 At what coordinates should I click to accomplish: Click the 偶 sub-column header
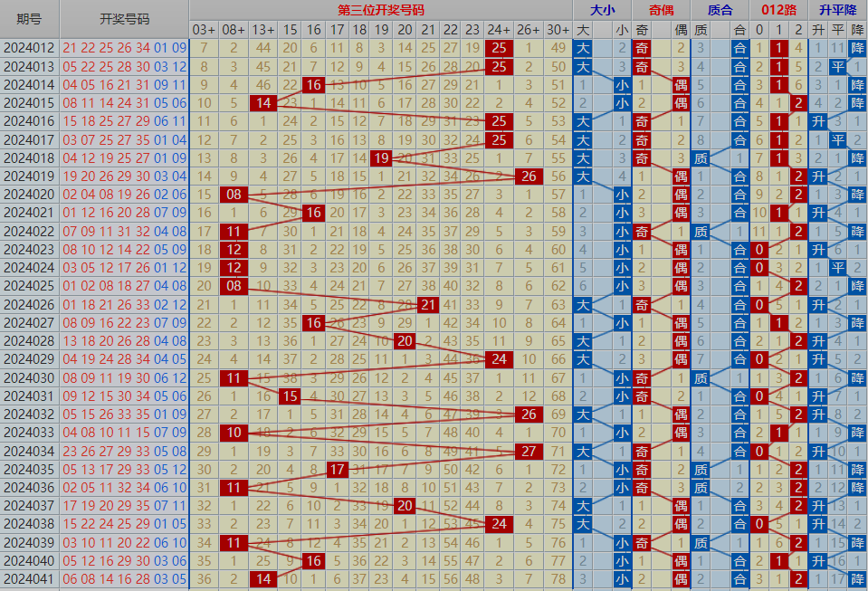coord(681,30)
